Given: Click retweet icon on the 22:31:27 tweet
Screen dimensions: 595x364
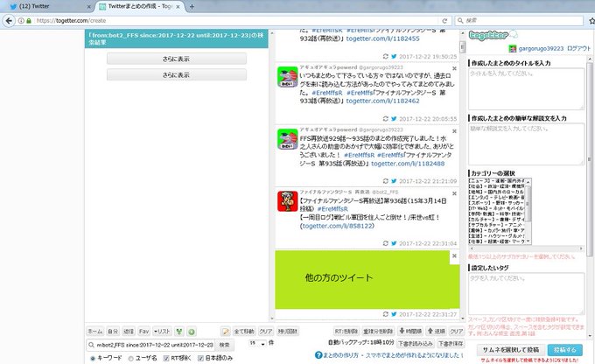Looking at the screenshot, I should [x=386, y=314].
